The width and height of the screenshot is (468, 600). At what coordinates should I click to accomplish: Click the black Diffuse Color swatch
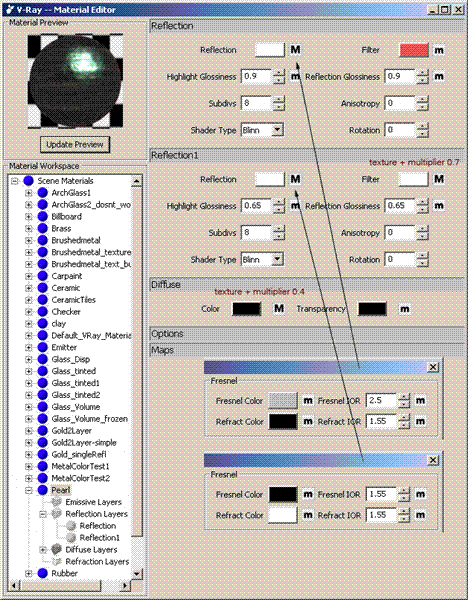[246, 309]
